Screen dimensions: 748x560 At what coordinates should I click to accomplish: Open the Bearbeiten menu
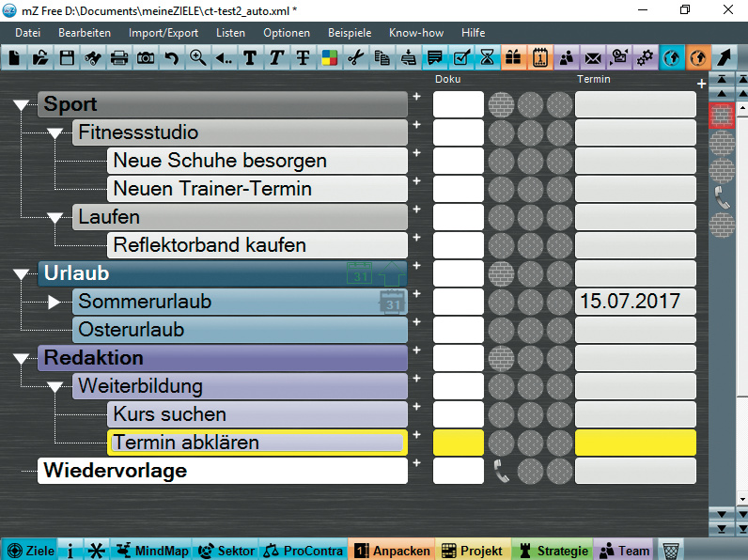click(x=85, y=33)
